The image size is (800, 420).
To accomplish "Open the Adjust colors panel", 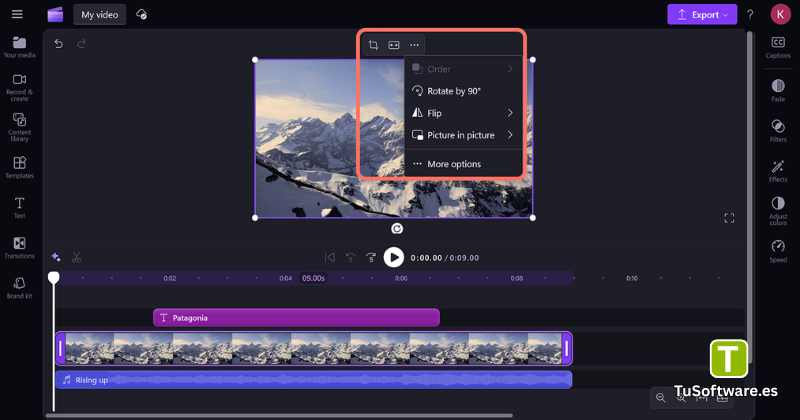I will pos(778,210).
